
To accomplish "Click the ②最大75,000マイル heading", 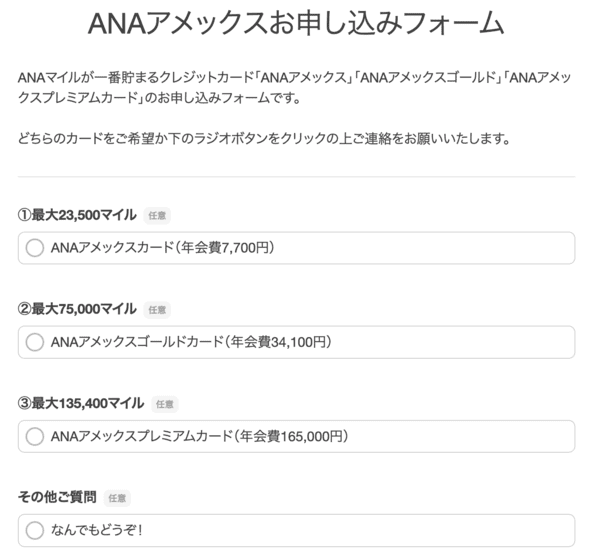I will click(77, 309).
